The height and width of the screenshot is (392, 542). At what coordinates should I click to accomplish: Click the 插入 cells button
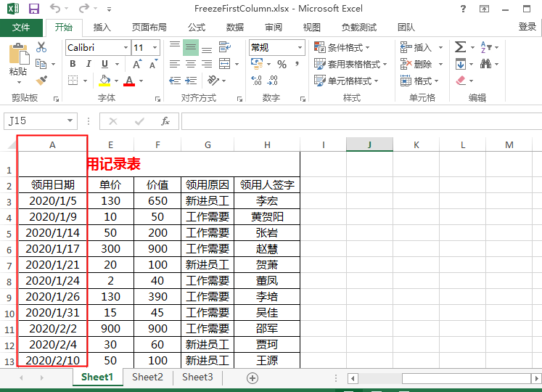click(417, 47)
